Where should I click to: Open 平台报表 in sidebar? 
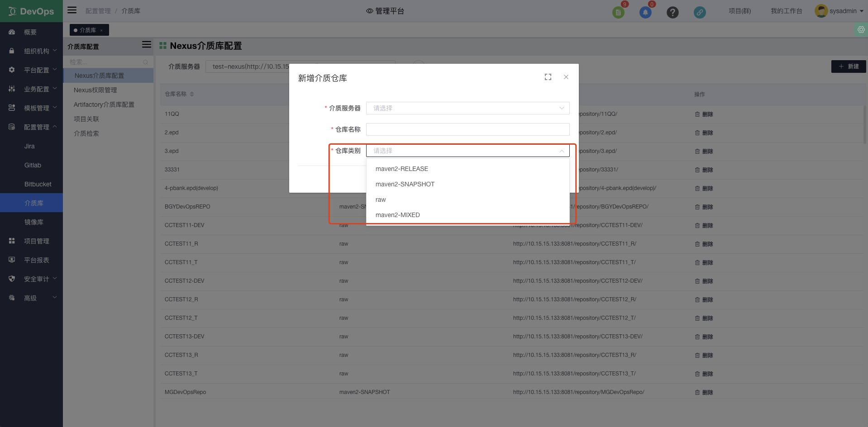pyautogui.click(x=31, y=260)
